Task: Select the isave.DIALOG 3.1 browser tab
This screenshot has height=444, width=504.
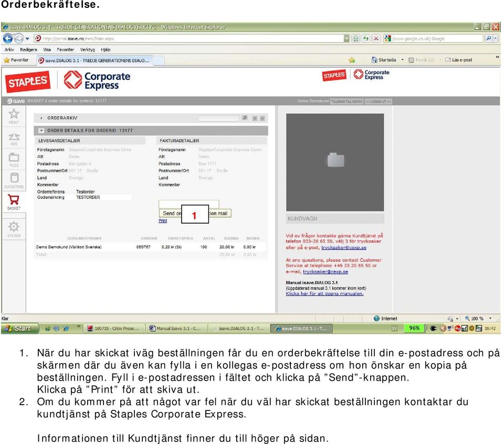Action: pyautogui.click(x=94, y=60)
